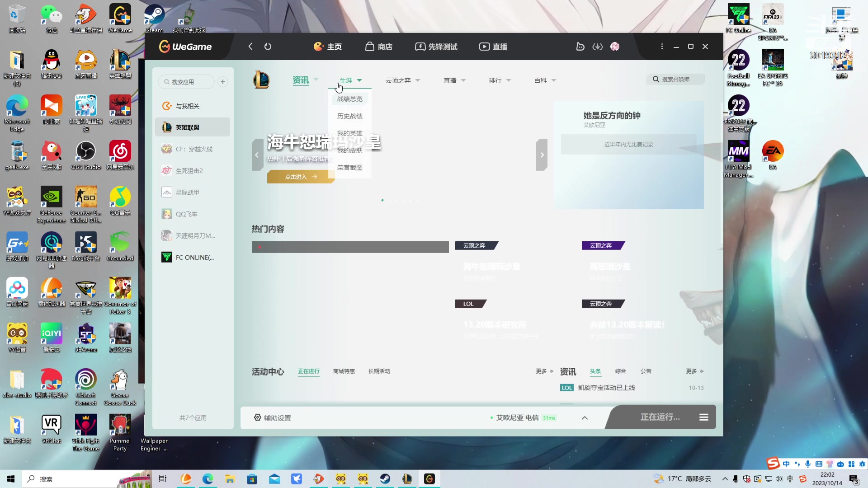Select 英雄联盟 in the sidebar
868x488 pixels.
point(193,127)
